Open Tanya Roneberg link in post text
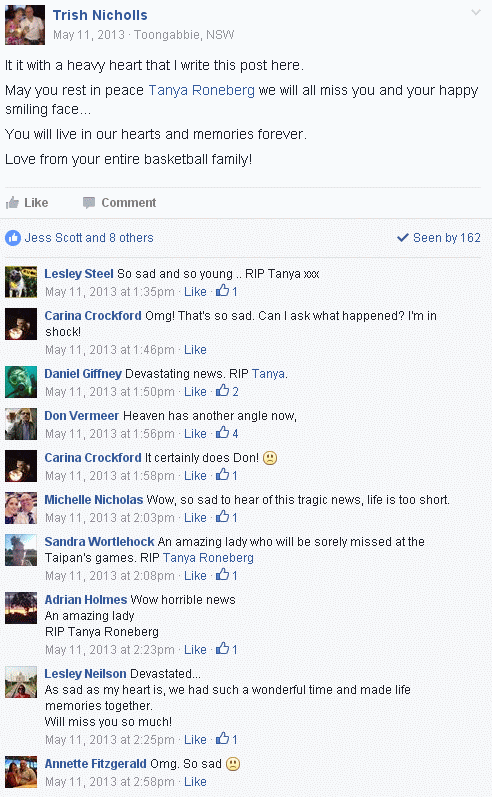The width and height of the screenshot is (492, 797). tap(201, 90)
